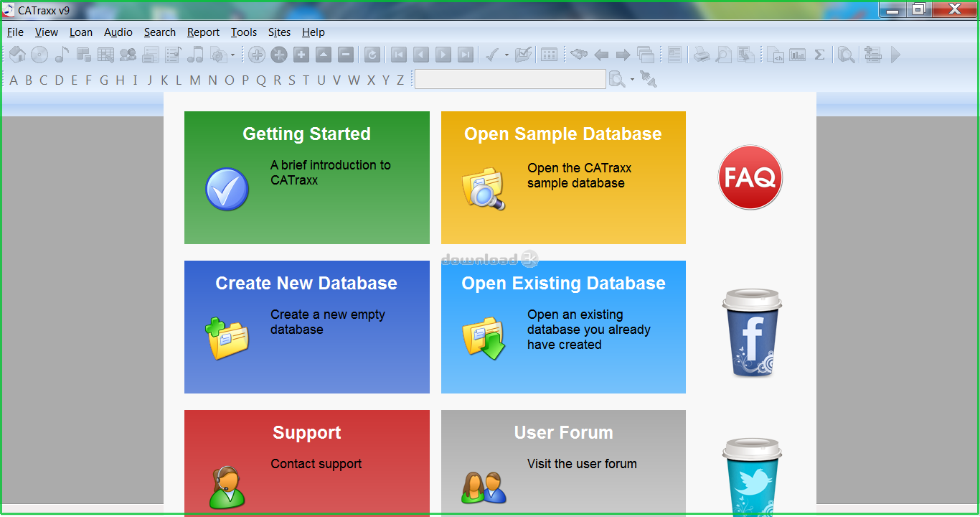Screen dimensions: 980x517
Task: Click the quick search text field
Action: tap(511, 79)
